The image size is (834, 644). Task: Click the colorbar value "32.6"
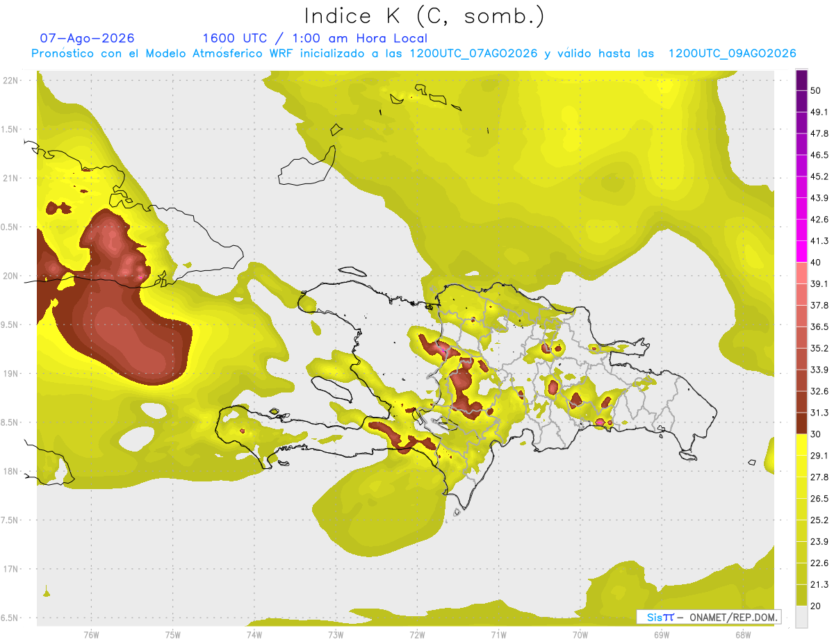(x=819, y=391)
